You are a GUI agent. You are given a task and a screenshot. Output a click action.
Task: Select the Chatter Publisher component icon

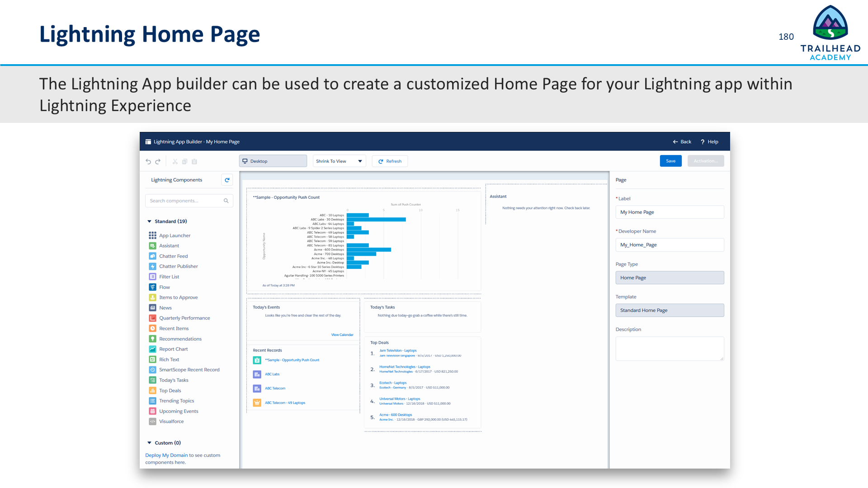coord(153,267)
